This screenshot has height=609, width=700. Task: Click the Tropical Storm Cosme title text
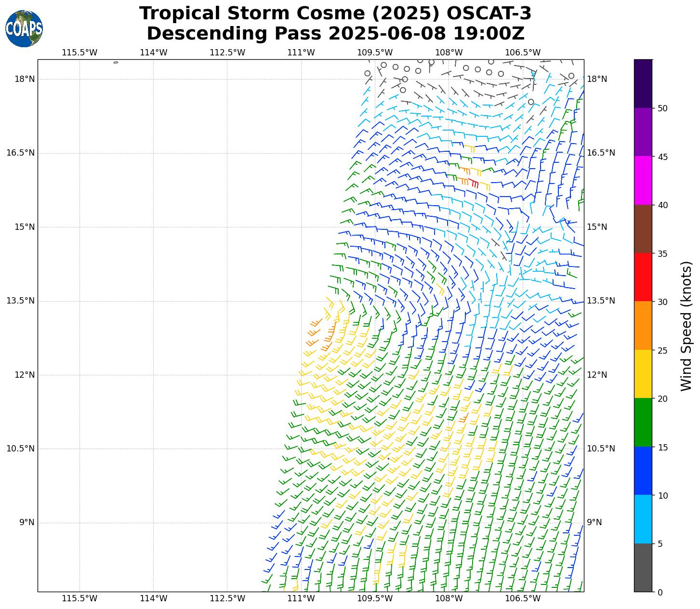tap(335, 13)
